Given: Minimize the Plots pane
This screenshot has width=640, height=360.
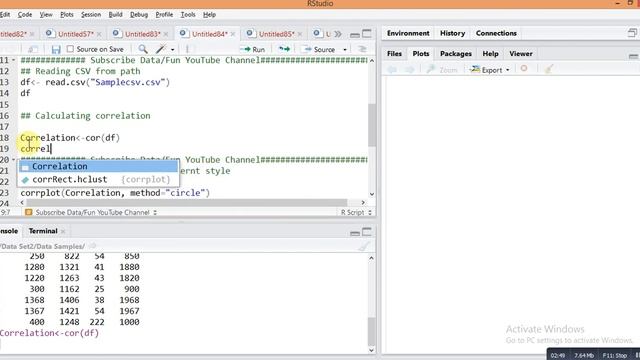Looking at the screenshot, I should [633, 55].
